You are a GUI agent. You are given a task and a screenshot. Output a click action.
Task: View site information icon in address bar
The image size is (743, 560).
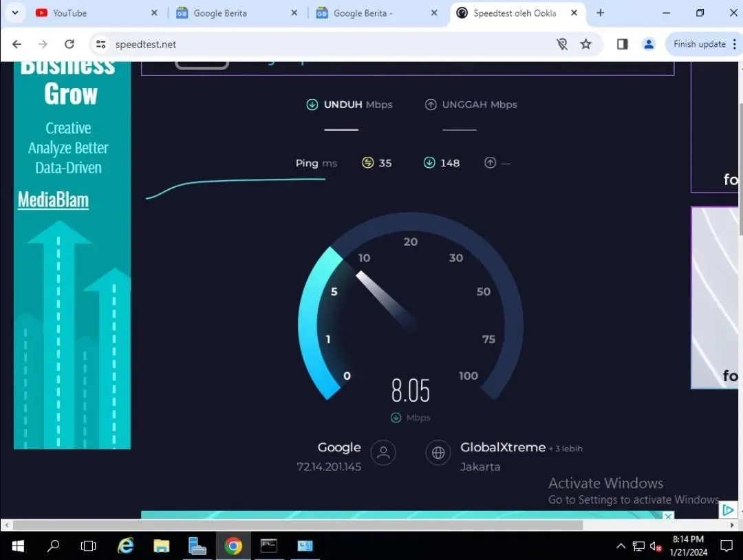100,44
